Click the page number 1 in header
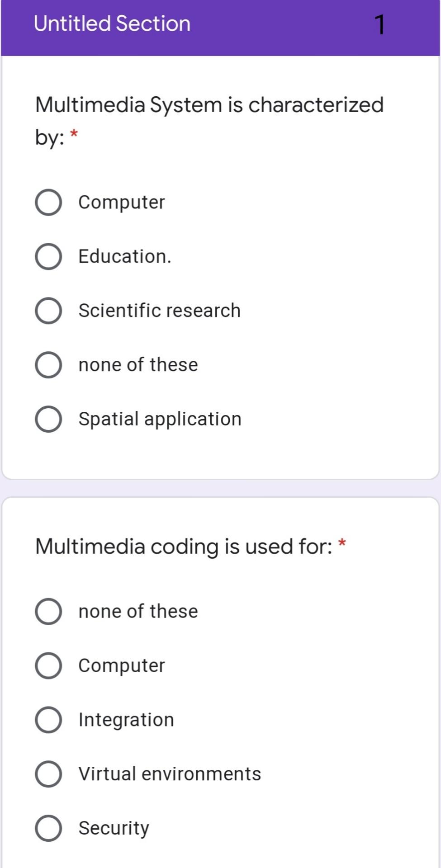Viewport: 441px width, 868px height. tap(380, 24)
